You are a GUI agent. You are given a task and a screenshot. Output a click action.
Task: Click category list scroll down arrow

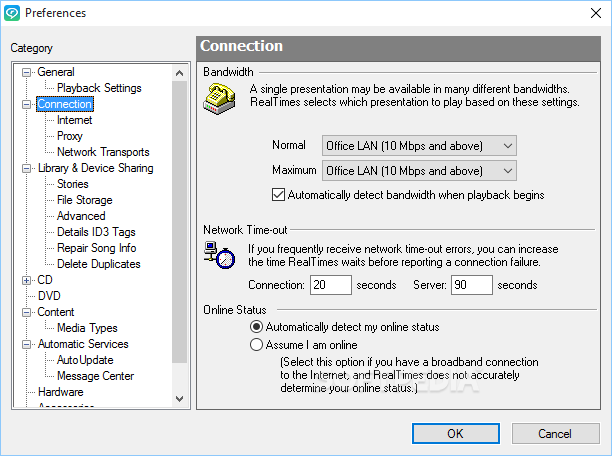click(180, 399)
